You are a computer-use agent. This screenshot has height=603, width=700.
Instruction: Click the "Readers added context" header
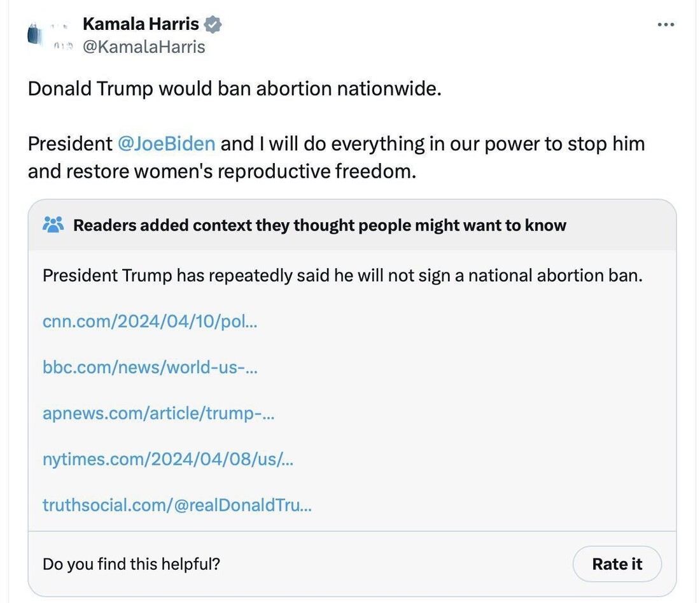(x=319, y=225)
